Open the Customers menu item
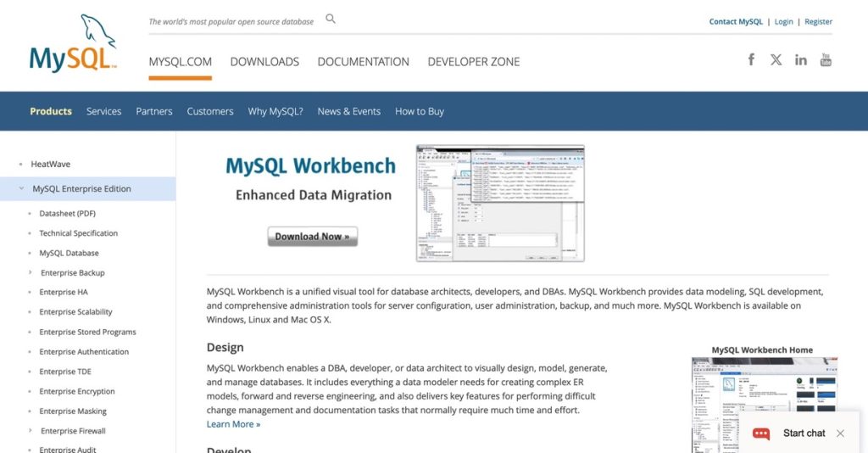Image resolution: width=868 pixels, height=453 pixels. tap(210, 111)
